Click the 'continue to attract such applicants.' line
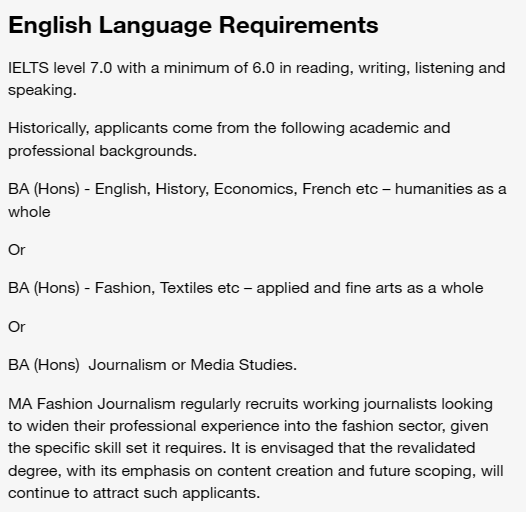 click(x=134, y=493)
